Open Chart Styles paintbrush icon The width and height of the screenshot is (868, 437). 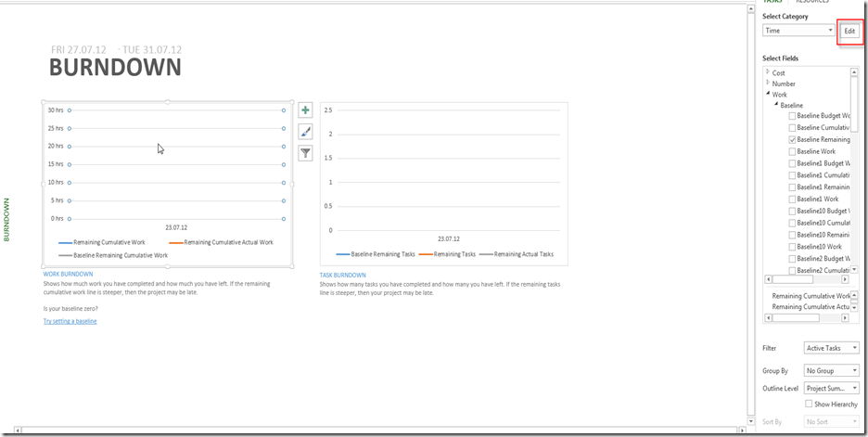[305, 132]
